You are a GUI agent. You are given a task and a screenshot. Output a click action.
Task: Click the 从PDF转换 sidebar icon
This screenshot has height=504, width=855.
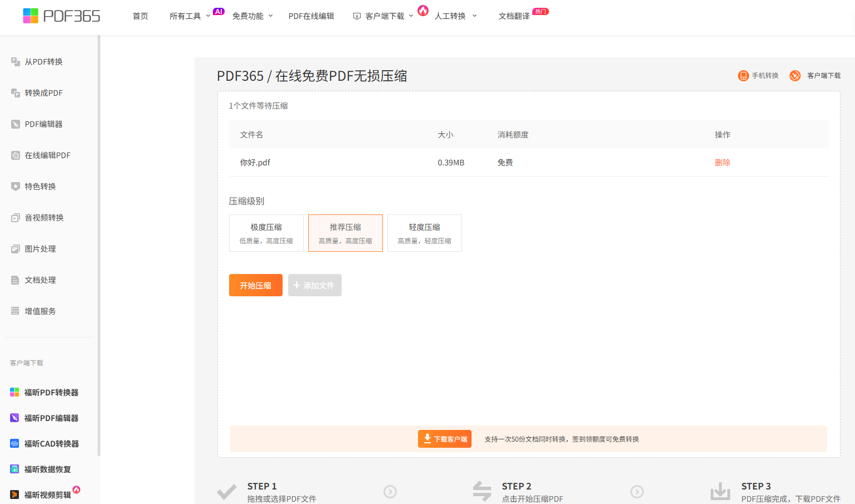16,62
